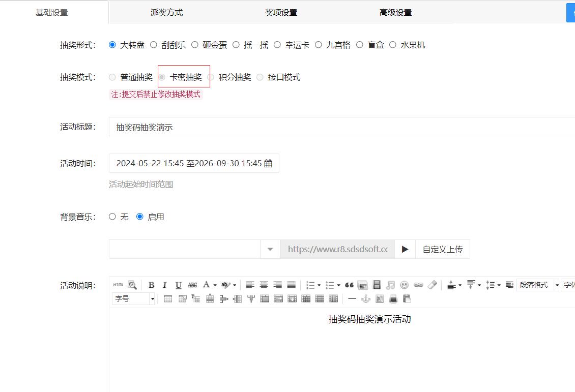
Task: Click the editor preview magnifier icon
Action: pyautogui.click(x=132, y=285)
